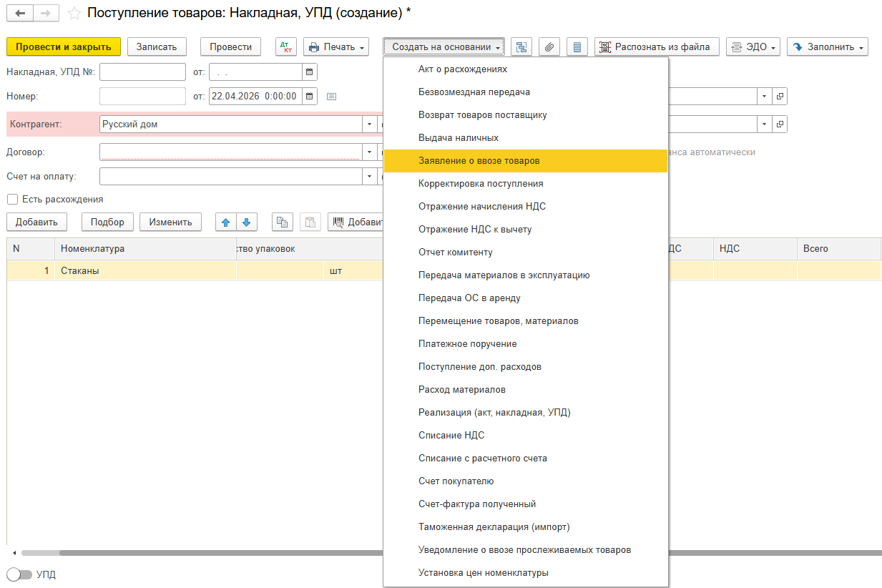The width and height of the screenshot is (882, 588).
Task: Add document to favorites with the star
Action: coord(74,13)
